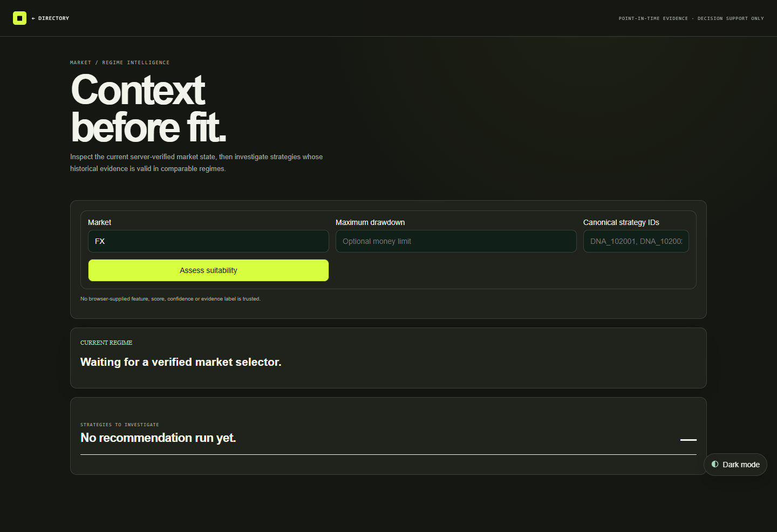Image resolution: width=777 pixels, height=532 pixels.
Task: Click the Canonical strategy IDs field
Action: click(636, 241)
